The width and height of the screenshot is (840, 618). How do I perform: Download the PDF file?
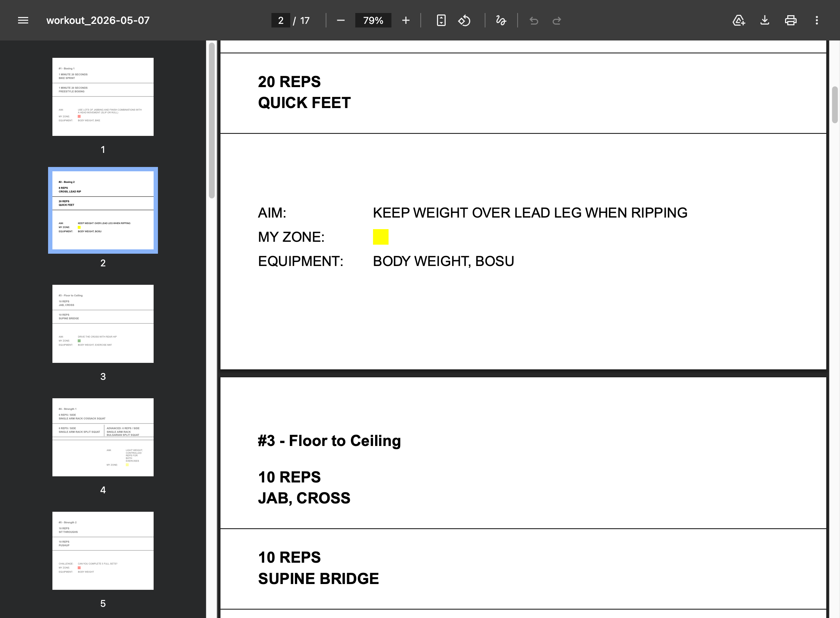pos(765,20)
